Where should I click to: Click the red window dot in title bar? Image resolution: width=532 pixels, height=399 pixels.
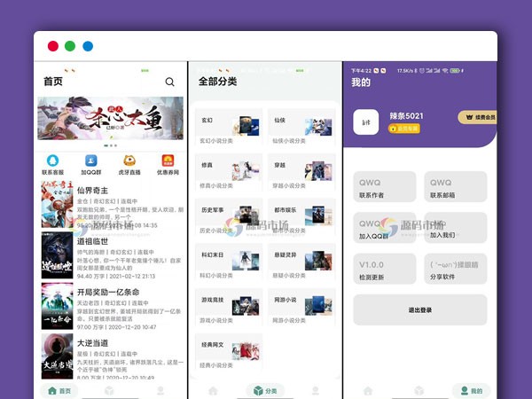point(53,46)
